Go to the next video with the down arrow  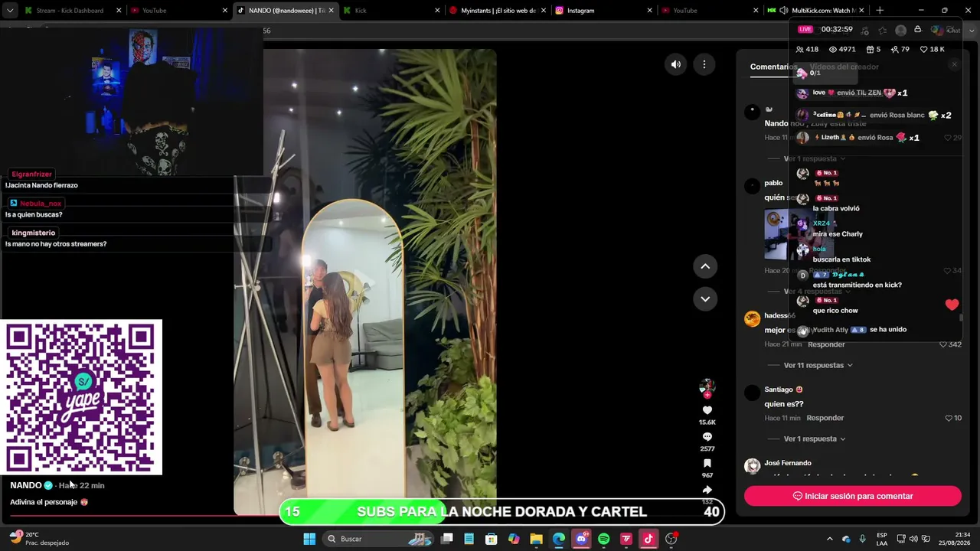pyautogui.click(x=705, y=299)
